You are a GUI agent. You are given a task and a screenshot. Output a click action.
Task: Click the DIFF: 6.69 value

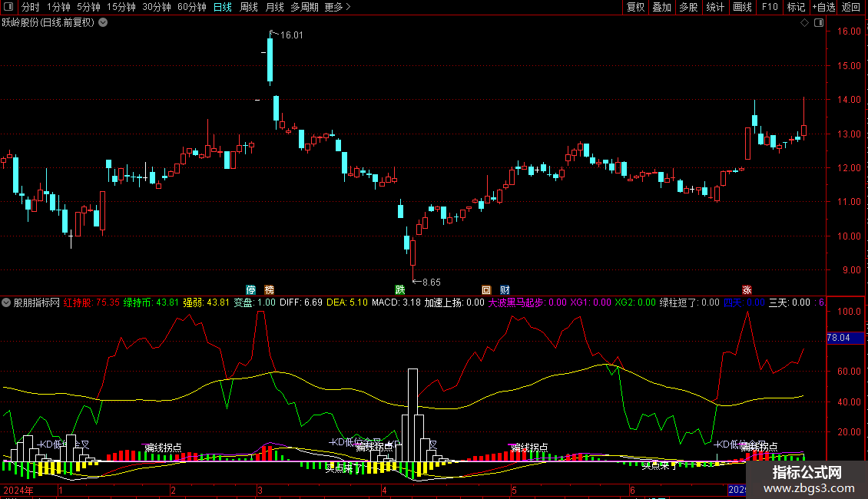(301, 302)
